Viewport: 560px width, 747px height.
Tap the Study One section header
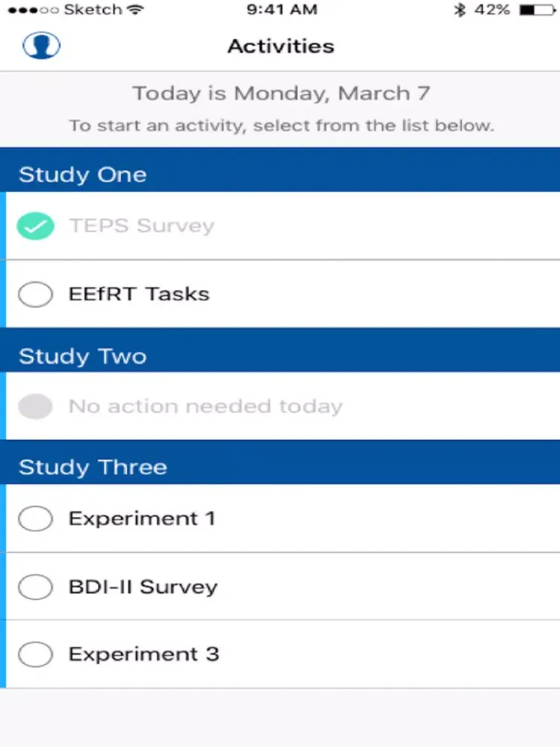coord(280,170)
